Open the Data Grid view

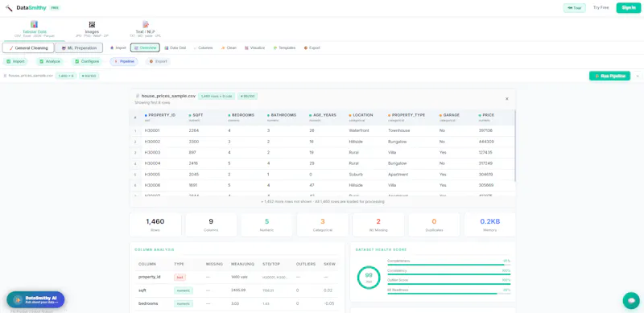point(175,47)
